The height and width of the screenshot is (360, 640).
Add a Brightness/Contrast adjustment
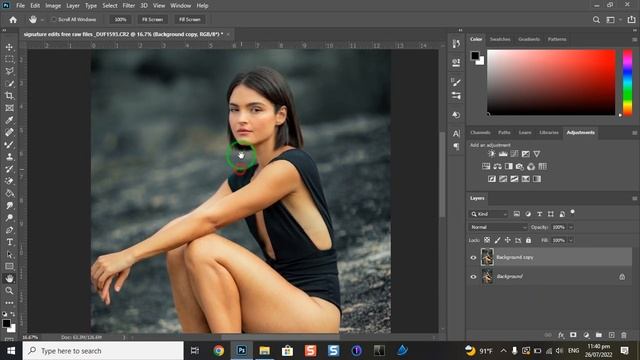[x=492, y=154]
